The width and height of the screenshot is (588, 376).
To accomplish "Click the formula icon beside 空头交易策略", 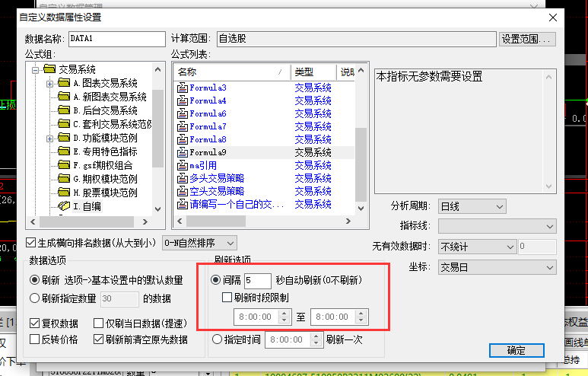I will point(183,191).
